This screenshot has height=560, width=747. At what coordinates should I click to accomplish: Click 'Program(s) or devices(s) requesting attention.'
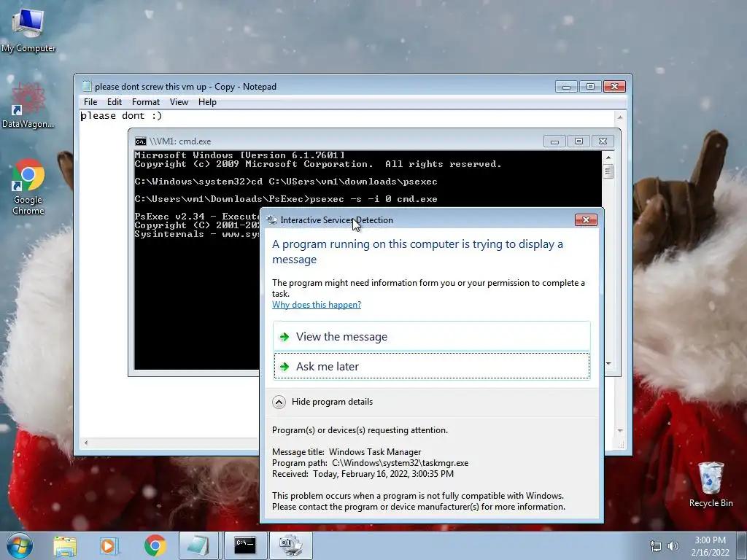[x=360, y=430]
